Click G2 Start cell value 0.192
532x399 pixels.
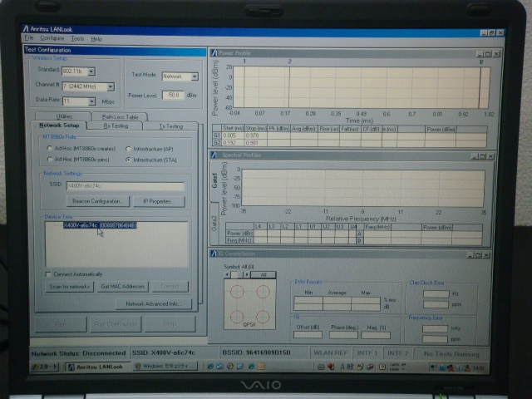click(233, 142)
